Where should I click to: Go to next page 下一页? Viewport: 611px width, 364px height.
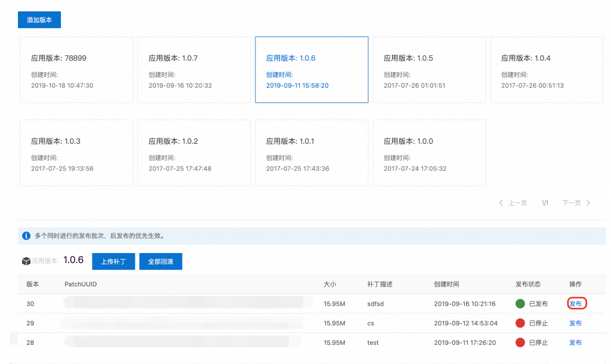(571, 203)
